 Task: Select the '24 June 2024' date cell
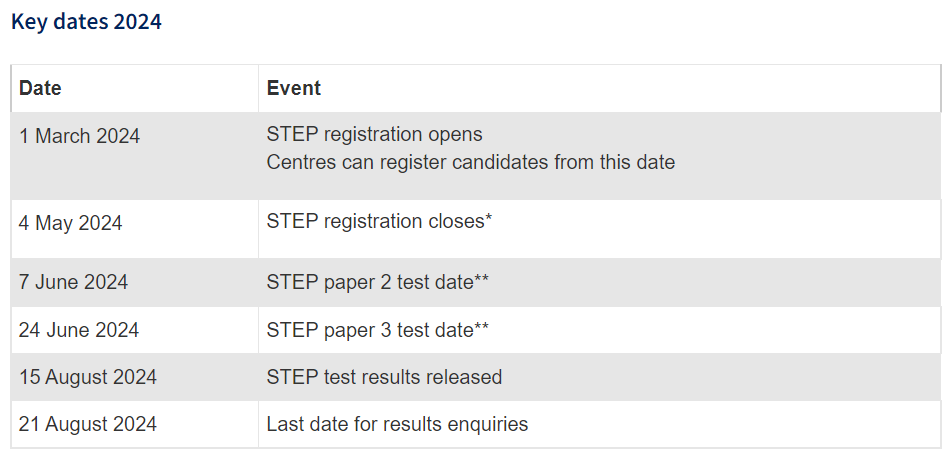click(79, 330)
